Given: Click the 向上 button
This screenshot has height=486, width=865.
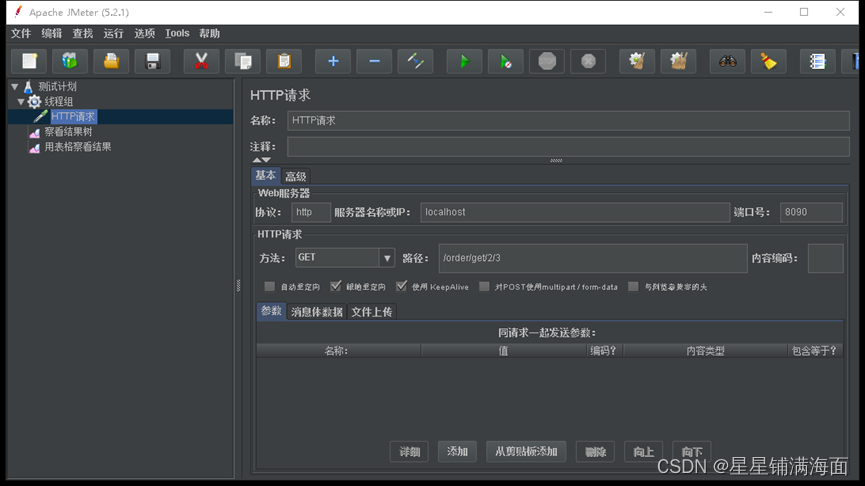Looking at the screenshot, I should click(643, 452).
